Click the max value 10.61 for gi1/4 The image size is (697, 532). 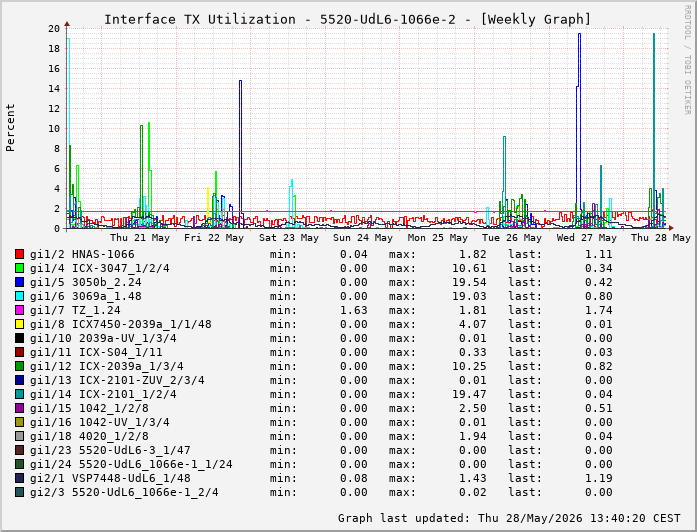coord(469,268)
